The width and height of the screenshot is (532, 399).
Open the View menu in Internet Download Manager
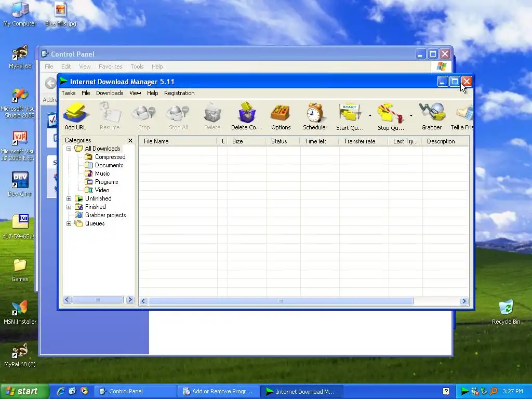[x=135, y=93]
